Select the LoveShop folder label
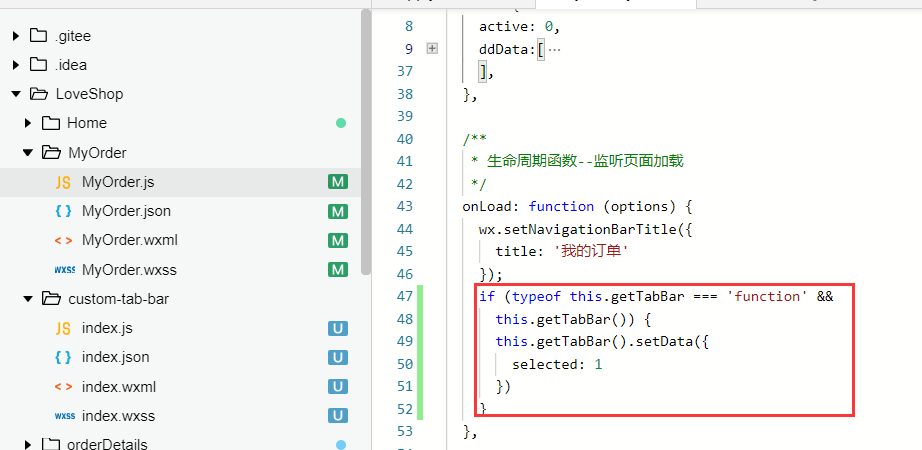Image resolution: width=922 pixels, height=450 pixels. tap(89, 94)
